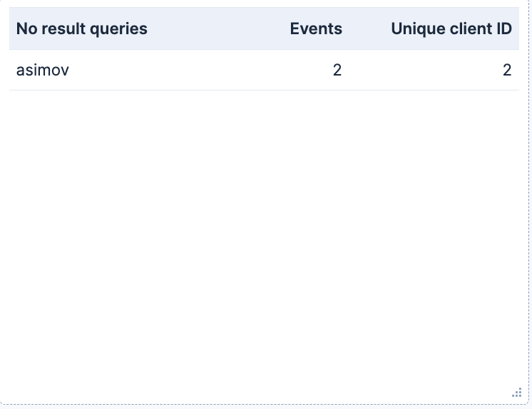
Task: Click the Events value for asimov
Action: 337,71
